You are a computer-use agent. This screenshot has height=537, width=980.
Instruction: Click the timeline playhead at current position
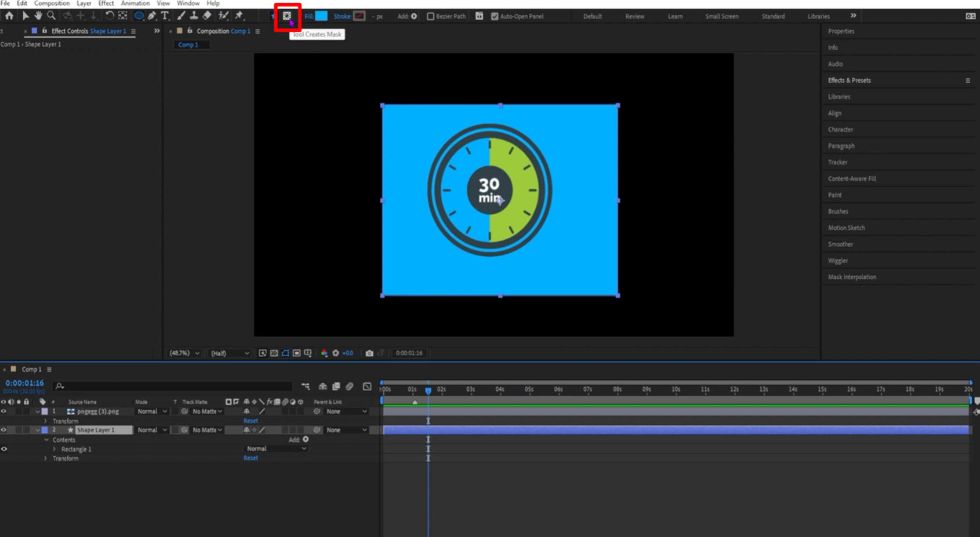point(428,390)
